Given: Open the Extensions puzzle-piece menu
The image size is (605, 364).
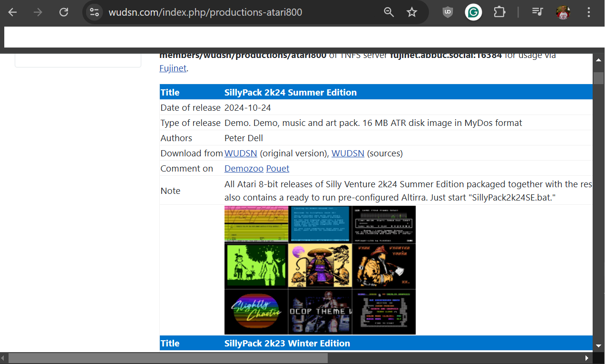Looking at the screenshot, I should tap(499, 12).
